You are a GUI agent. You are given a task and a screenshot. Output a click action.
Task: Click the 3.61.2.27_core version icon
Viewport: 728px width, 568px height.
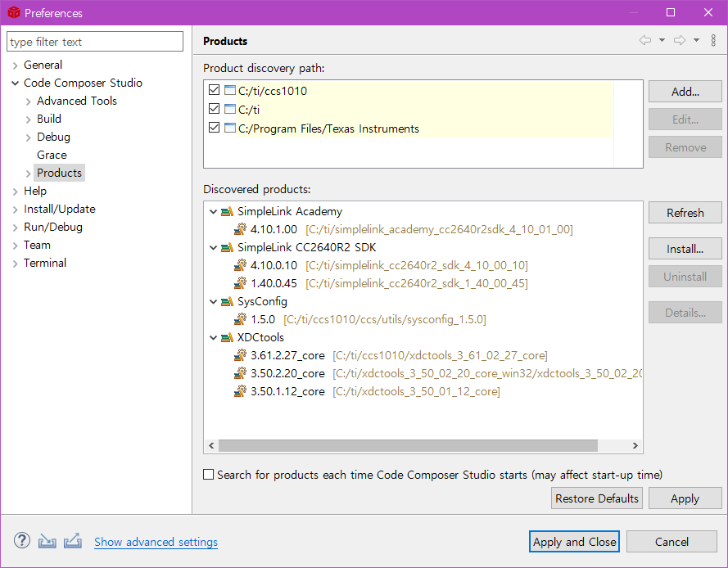click(240, 355)
